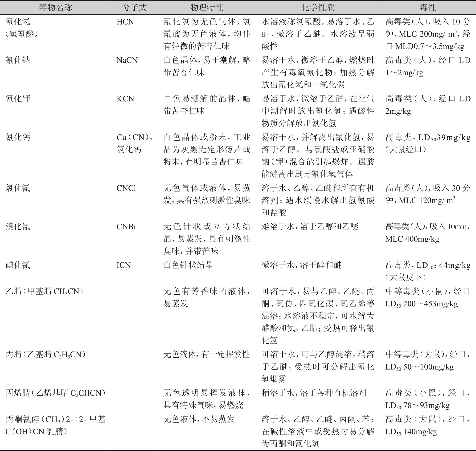Click the 氯化氰 name cell
Viewport: 476px width, 451px height.
pyautogui.click(x=18, y=188)
